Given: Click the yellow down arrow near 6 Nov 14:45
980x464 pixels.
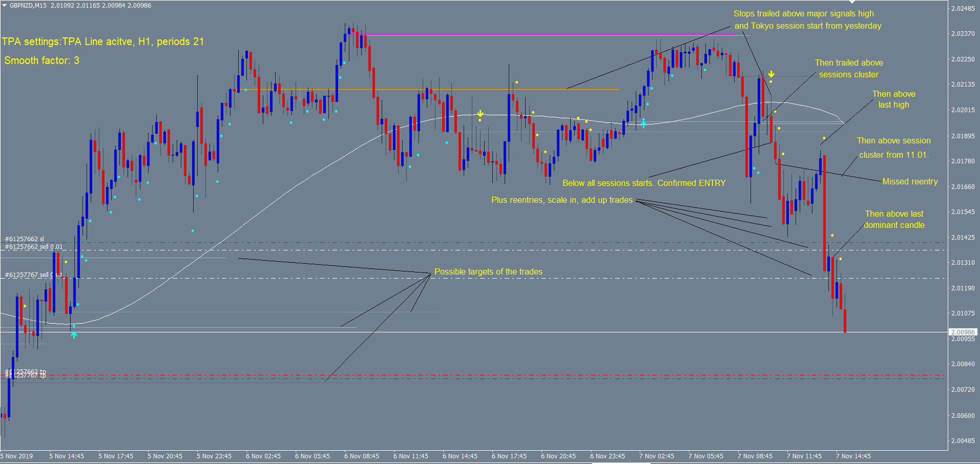Looking at the screenshot, I should tap(480, 114).
